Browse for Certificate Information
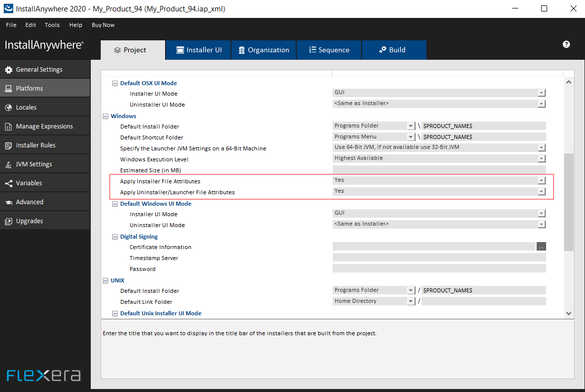 click(x=541, y=246)
